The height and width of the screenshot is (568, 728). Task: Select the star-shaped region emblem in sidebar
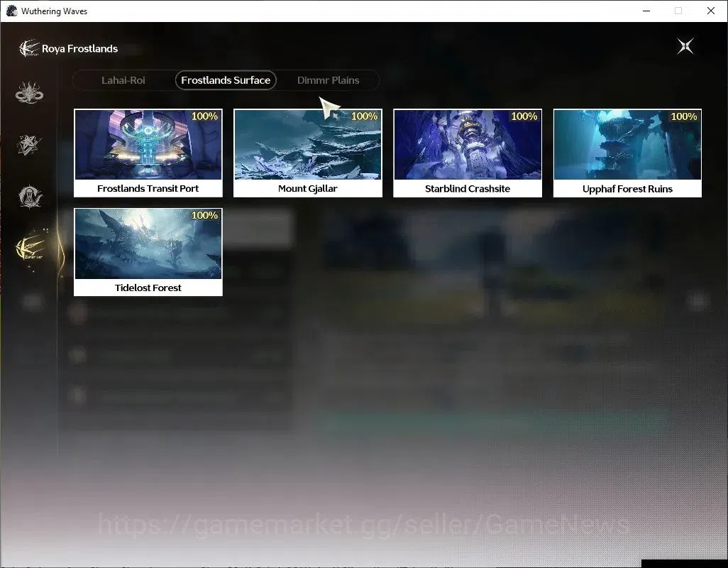click(29, 144)
